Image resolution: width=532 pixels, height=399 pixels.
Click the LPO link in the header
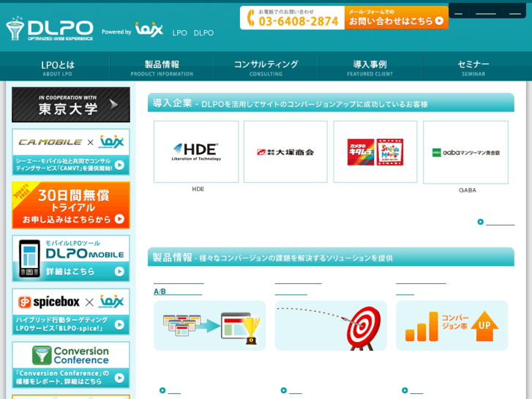click(179, 33)
